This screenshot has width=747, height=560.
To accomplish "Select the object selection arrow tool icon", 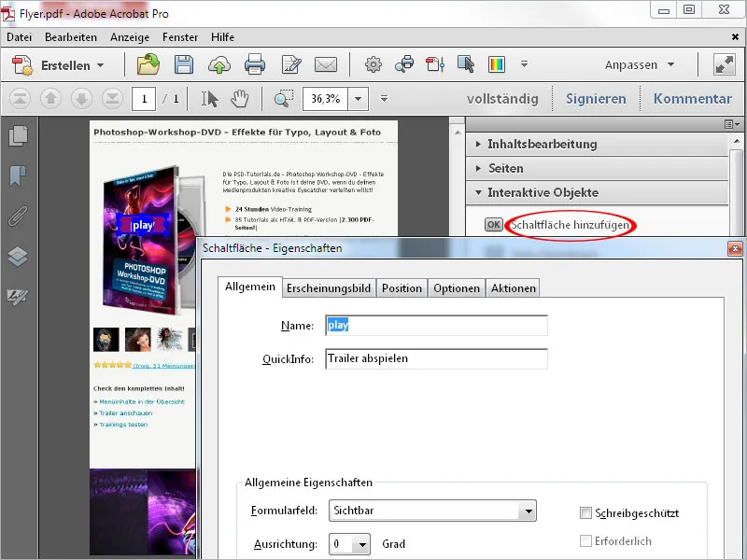I will (466, 64).
